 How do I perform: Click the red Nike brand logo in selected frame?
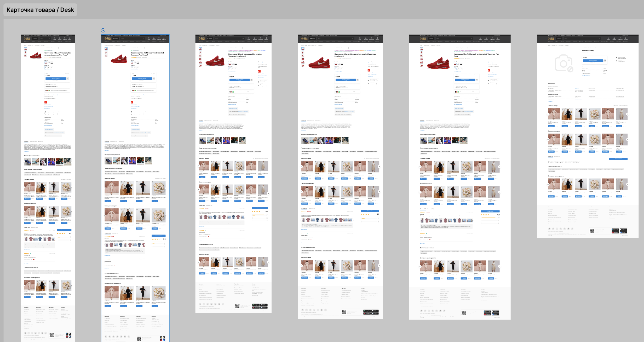pyautogui.click(x=132, y=102)
